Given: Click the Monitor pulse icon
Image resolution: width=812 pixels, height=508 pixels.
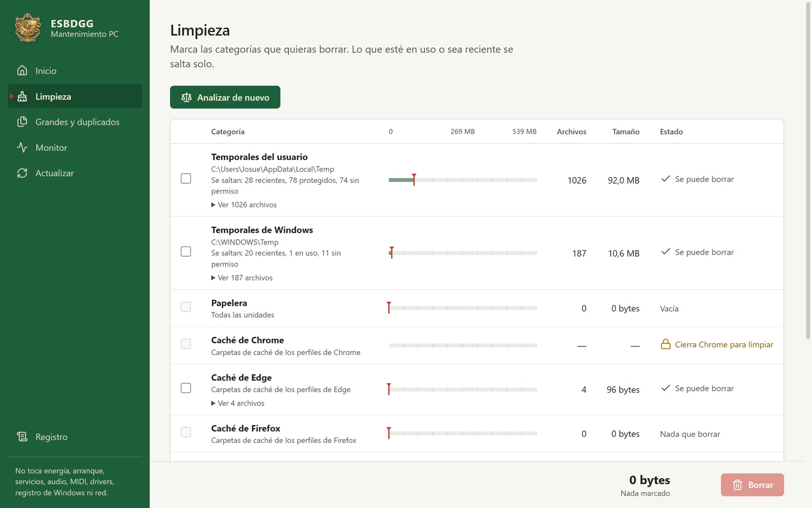Looking at the screenshot, I should point(22,147).
